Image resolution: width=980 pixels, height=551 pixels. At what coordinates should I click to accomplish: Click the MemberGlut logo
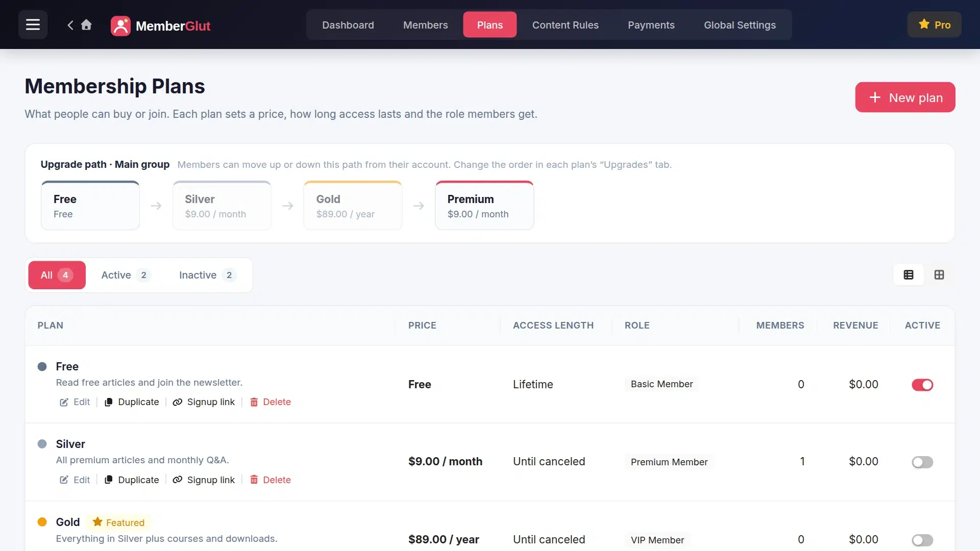(160, 26)
